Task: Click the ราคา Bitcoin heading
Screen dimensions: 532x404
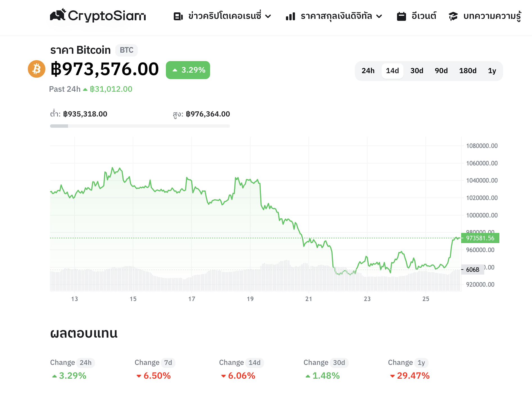Action: (80, 50)
